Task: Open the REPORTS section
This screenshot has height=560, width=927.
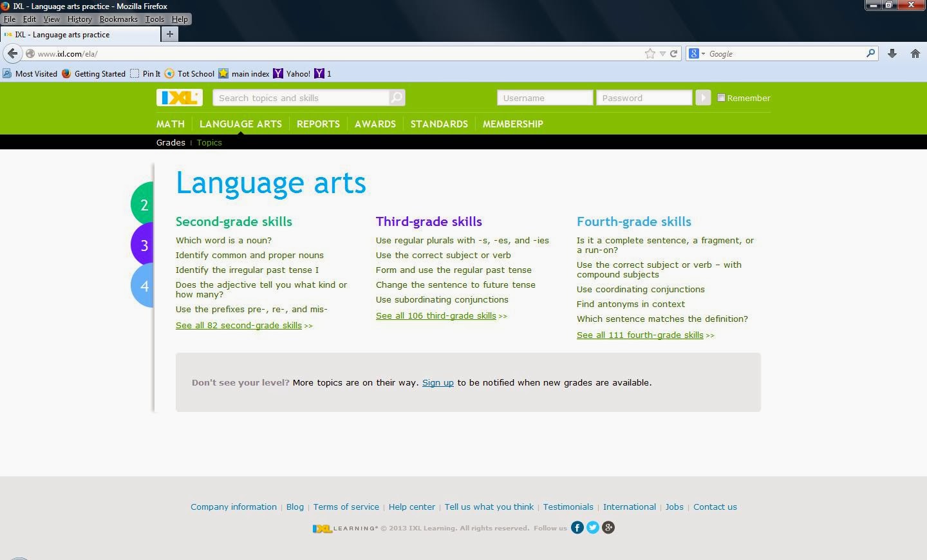Action: 318,124
